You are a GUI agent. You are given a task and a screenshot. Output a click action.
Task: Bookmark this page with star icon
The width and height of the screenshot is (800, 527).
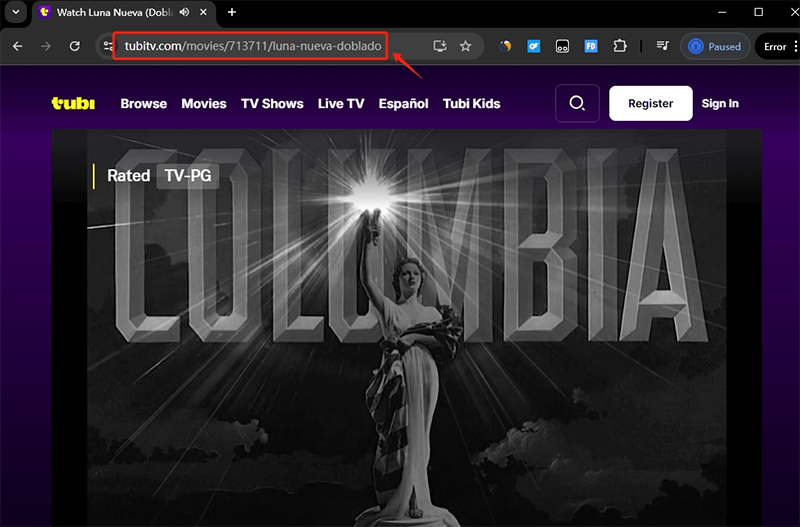coord(465,46)
